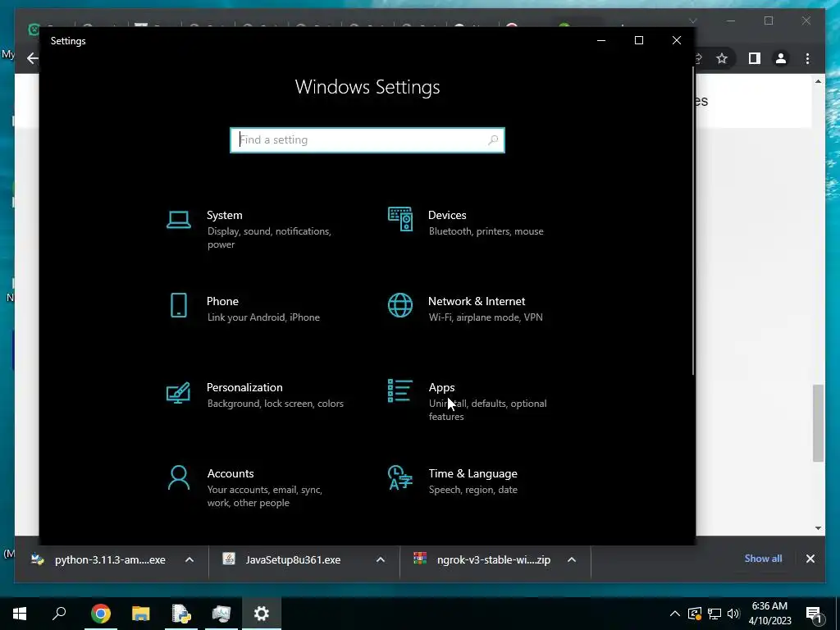The image size is (840, 630).
Task: Open the Apps list icon
Action: [x=400, y=390]
